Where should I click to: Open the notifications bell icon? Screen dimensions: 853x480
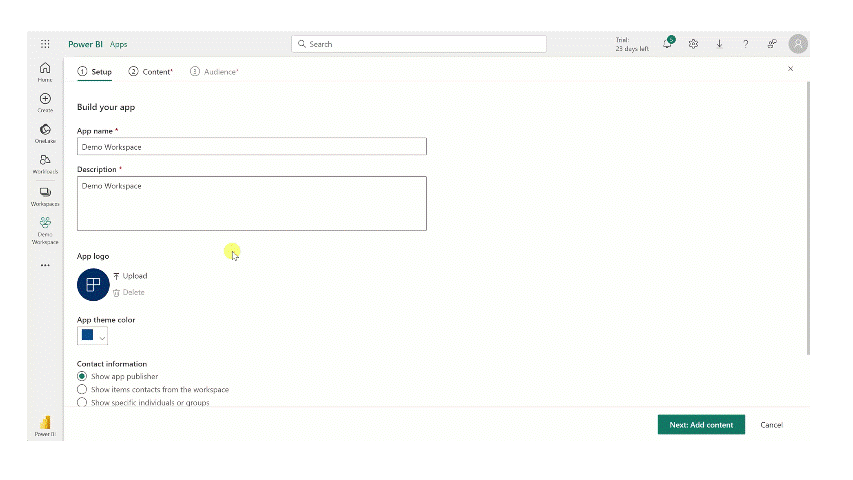click(667, 44)
